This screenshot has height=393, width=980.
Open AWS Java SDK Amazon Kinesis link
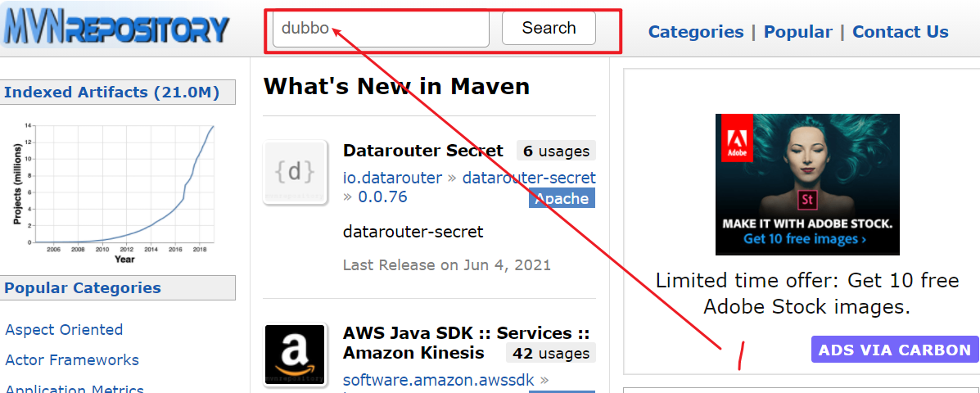click(467, 343)
